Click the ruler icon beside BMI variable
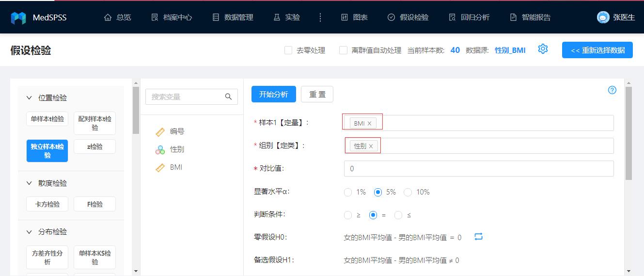This screenshot has width=644, height=276. click(x=160, y=167)
